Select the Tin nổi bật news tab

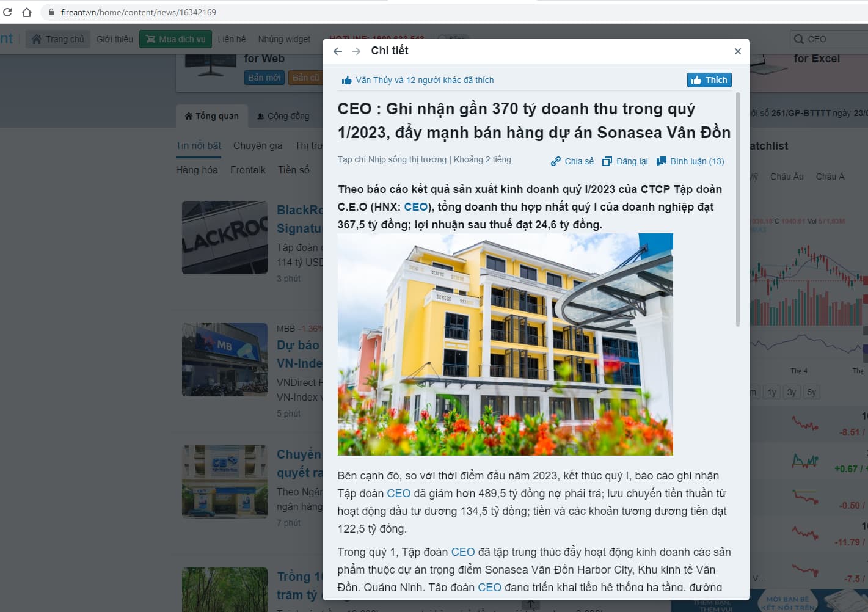pos(199,145)
